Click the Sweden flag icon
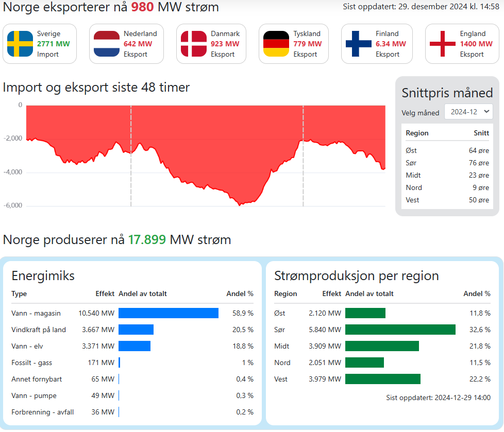 click(x=20, y=44)
